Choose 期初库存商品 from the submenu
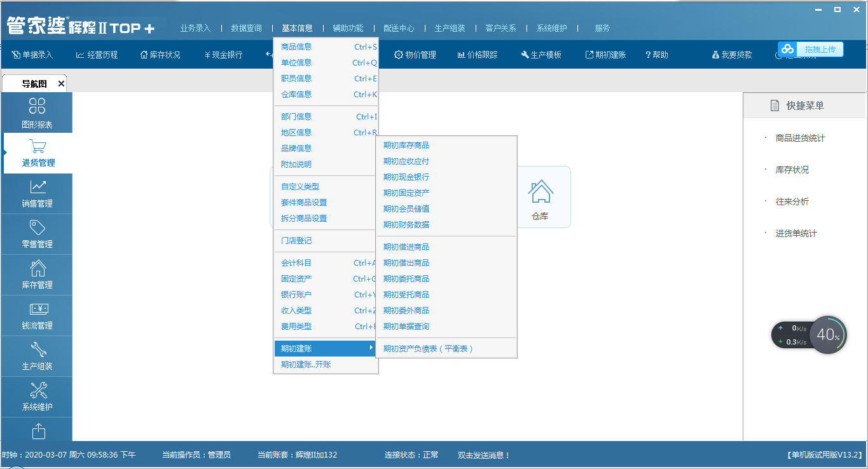Viewport: 868px width, 469px height. 406,145
